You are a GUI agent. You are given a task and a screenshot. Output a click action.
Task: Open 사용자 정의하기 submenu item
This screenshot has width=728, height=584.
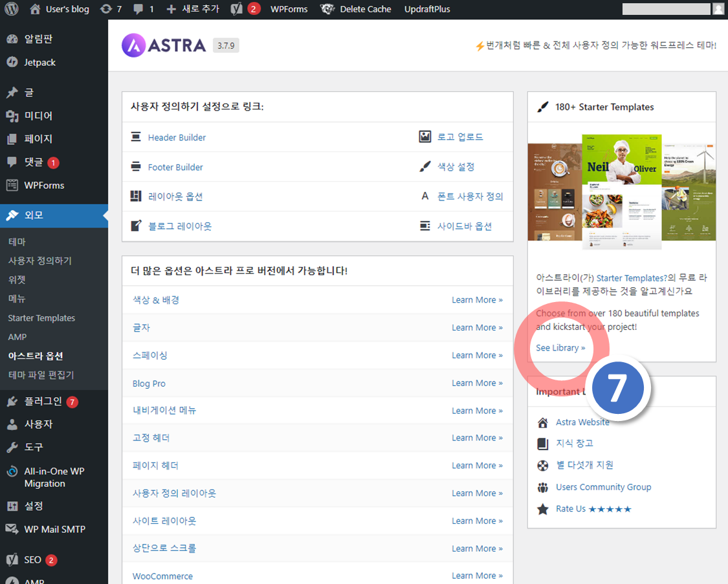(40, 261)
